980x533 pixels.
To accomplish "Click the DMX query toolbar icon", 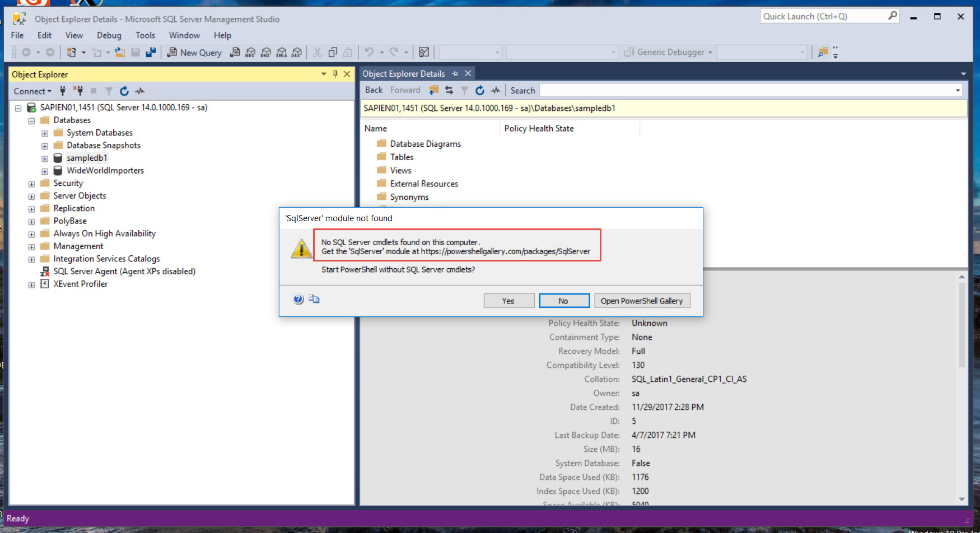I will pos(266,52).
